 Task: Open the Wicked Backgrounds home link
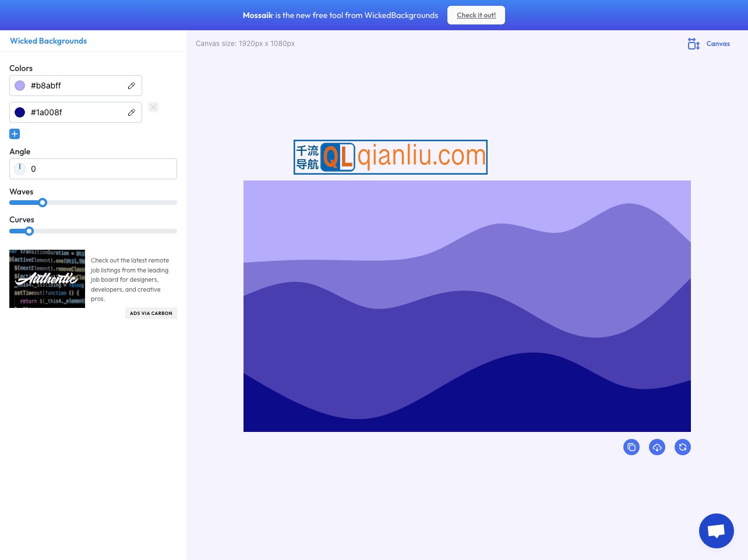(x=48, y=41)
